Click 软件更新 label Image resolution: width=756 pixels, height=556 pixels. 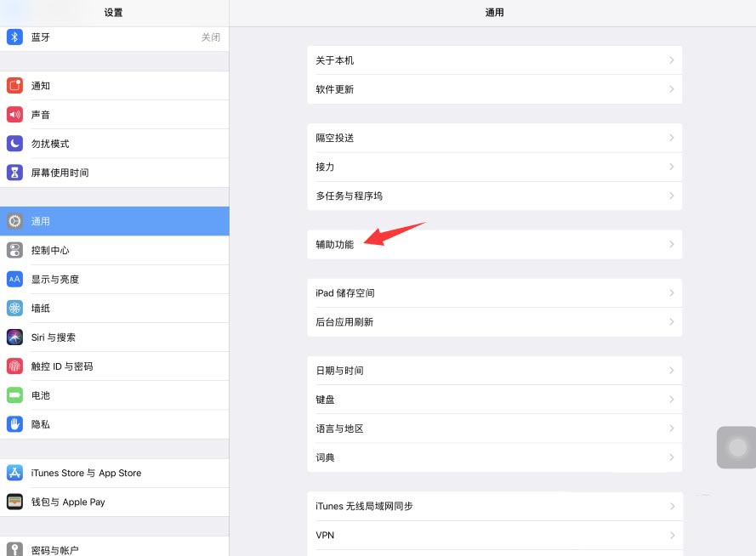pos(334,89)
